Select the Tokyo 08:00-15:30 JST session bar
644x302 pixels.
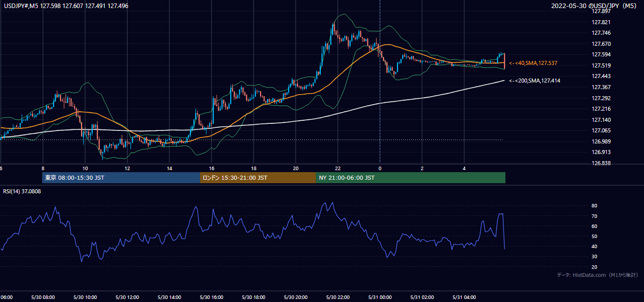(121, 178)
